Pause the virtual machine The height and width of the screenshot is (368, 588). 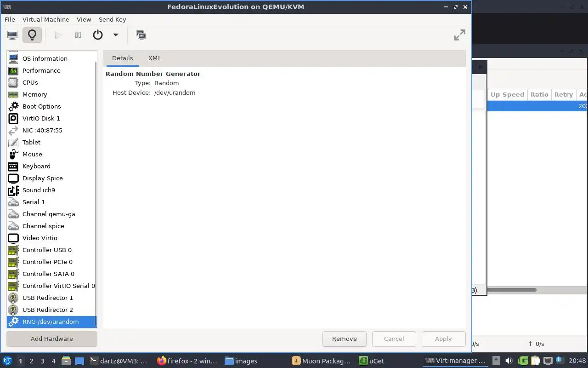78,35
